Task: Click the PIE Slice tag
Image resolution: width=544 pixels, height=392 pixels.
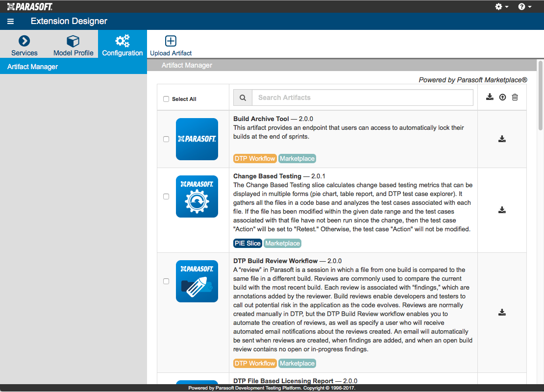Action: (247, 244)
